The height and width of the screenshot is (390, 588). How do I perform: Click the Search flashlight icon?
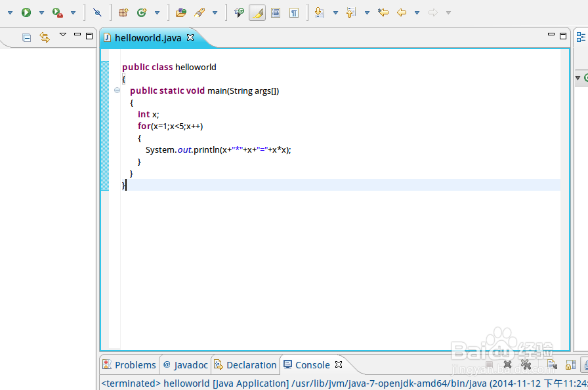pos(199,12)
